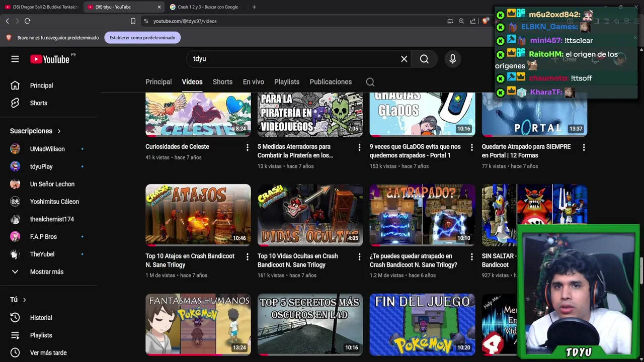Clear the search box with X
This screenshot has width=644, height=362.
coord(404,59)
